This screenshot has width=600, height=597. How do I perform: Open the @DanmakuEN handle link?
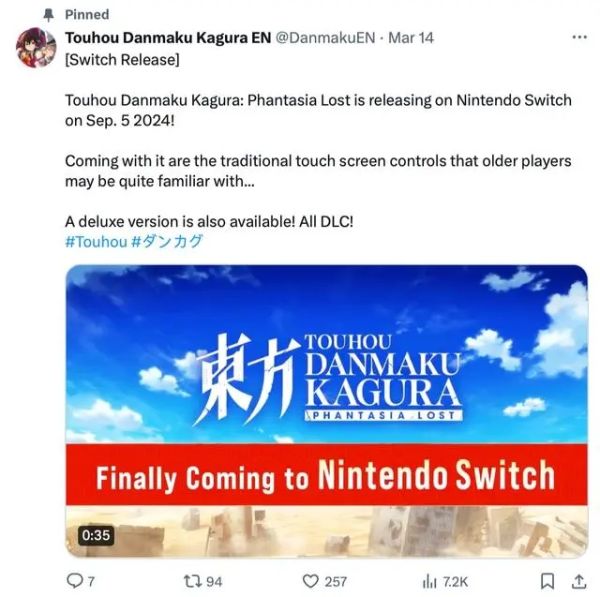325,38
